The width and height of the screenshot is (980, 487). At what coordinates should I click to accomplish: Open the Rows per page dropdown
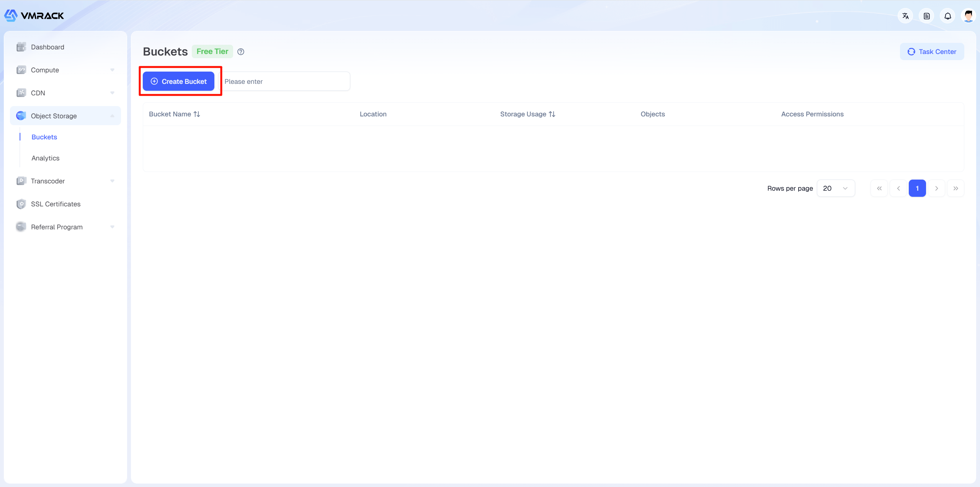(x=836, y=188)
